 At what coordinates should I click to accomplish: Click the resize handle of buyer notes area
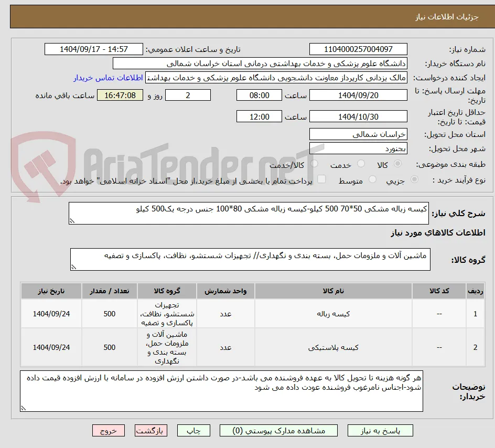(x=23, y=408)
